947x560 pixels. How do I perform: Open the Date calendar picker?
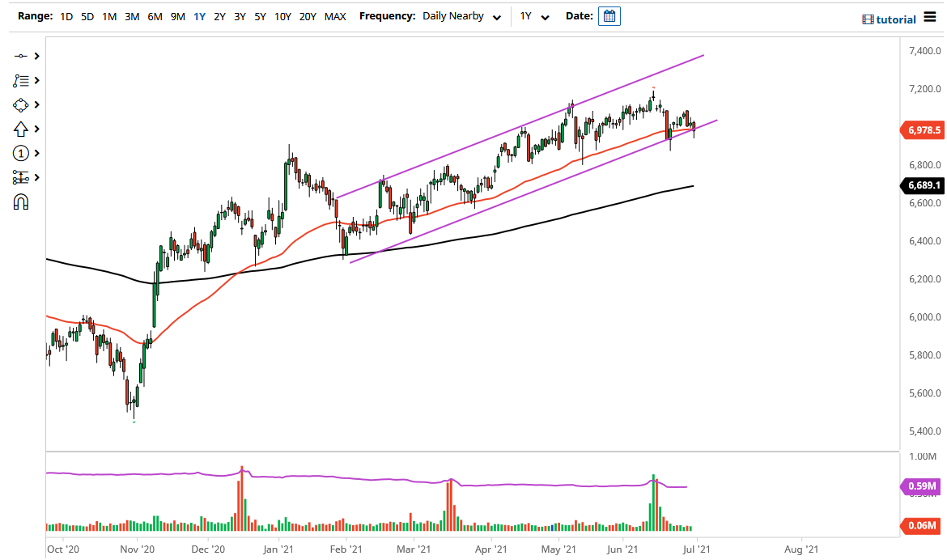point(609,16)
